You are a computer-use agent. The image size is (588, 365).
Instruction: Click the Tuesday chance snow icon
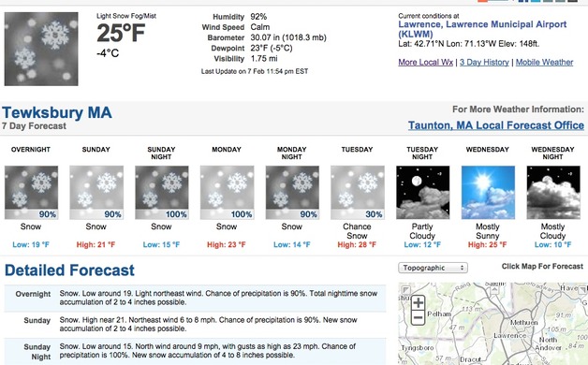[358, 193]
